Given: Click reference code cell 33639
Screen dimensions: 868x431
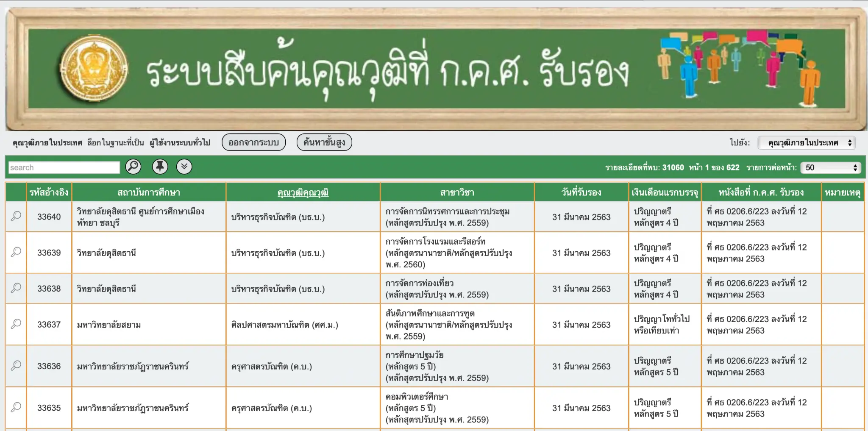Looking at the screenshot, I should 49,253.
